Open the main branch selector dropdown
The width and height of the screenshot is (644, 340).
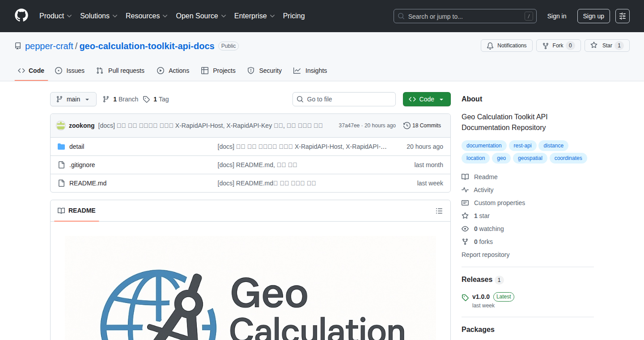73,99
